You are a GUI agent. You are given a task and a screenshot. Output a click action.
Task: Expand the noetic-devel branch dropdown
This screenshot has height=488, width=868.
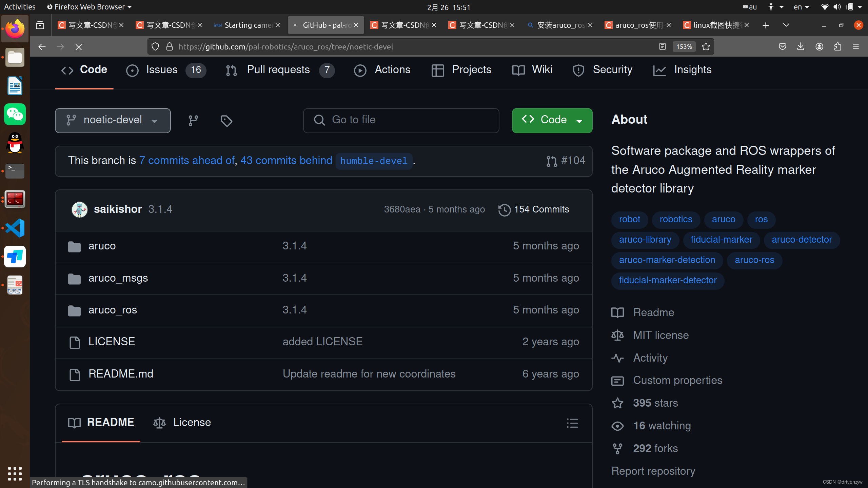point(155,121)
